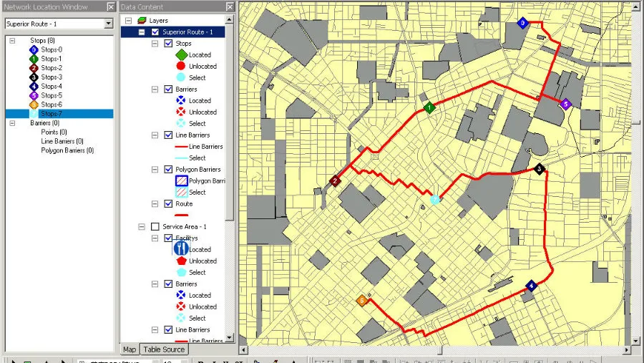Click the green Located diamond symbol under Stops
Image resolution: width=644 pixels, height=363 pixels.
click(180, 55)
